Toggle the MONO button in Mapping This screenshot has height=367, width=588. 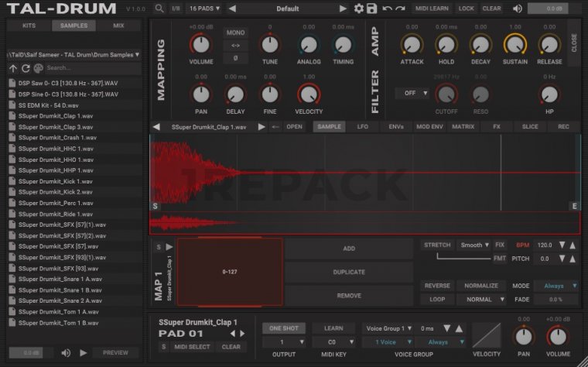235,33
